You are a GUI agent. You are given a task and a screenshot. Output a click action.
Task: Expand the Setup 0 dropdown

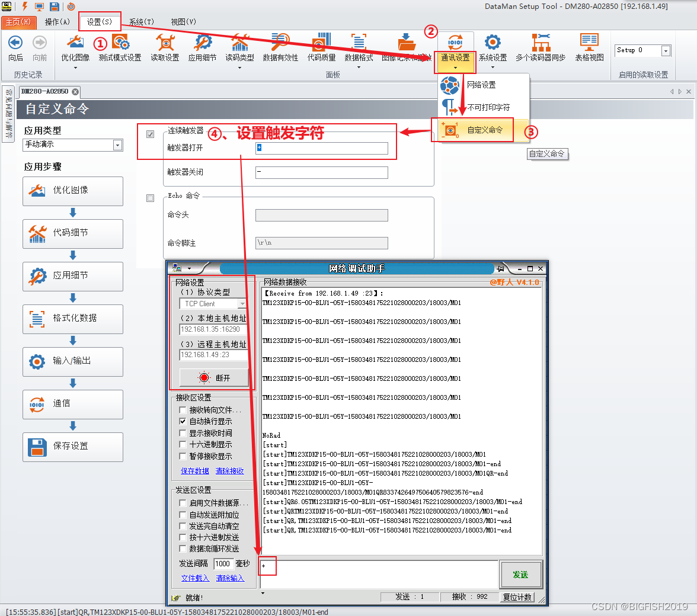click(665, 50)
